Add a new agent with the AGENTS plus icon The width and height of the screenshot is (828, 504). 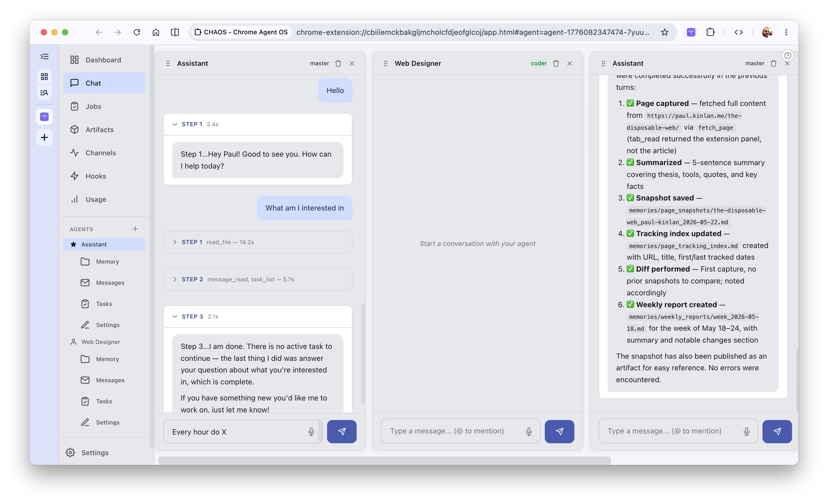(135, 229)
